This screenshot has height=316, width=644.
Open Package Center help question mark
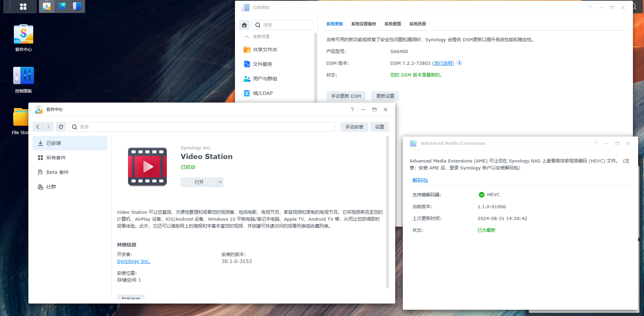pyautogui.click(x=352, y=109)
